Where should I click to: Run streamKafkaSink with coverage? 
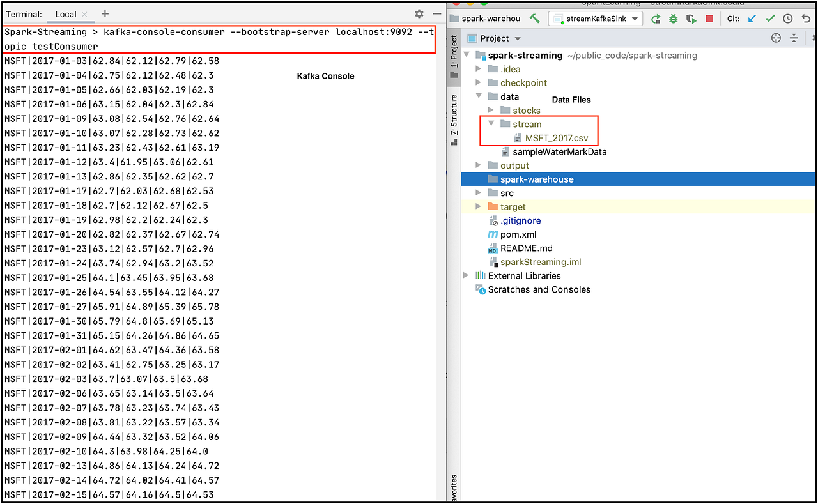(691, 19)
